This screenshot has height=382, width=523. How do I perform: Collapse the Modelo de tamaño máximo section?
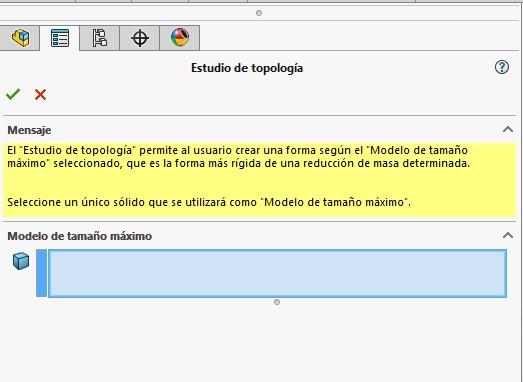pos(508,236)
